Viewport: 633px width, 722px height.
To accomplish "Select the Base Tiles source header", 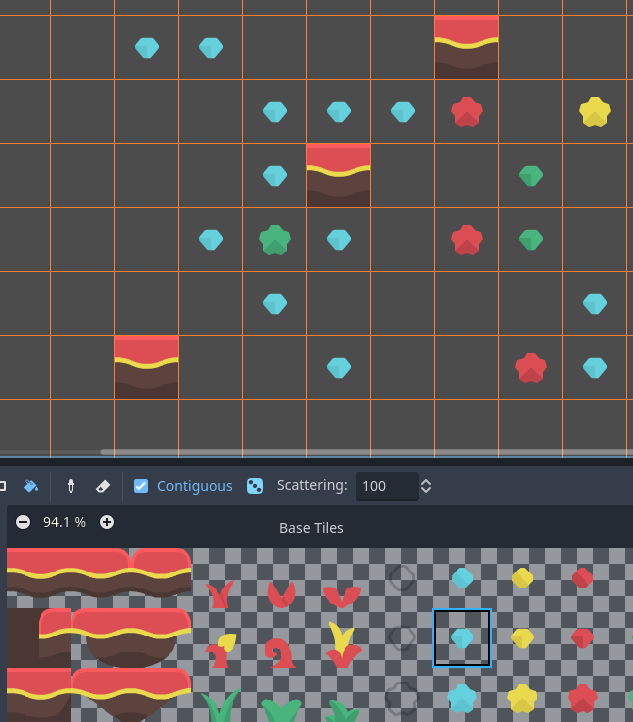I will (310, 527).
